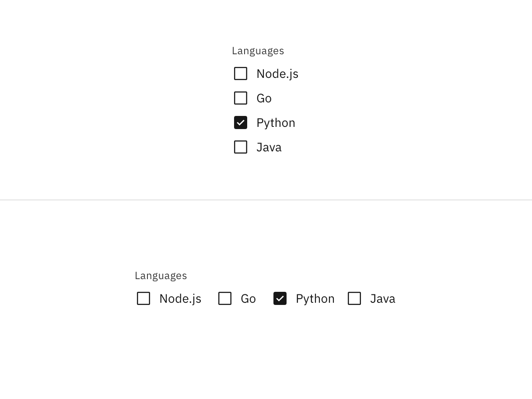Check the Node.js checkbox in horizontal group
532x399 pixels.
pos(143,298)
